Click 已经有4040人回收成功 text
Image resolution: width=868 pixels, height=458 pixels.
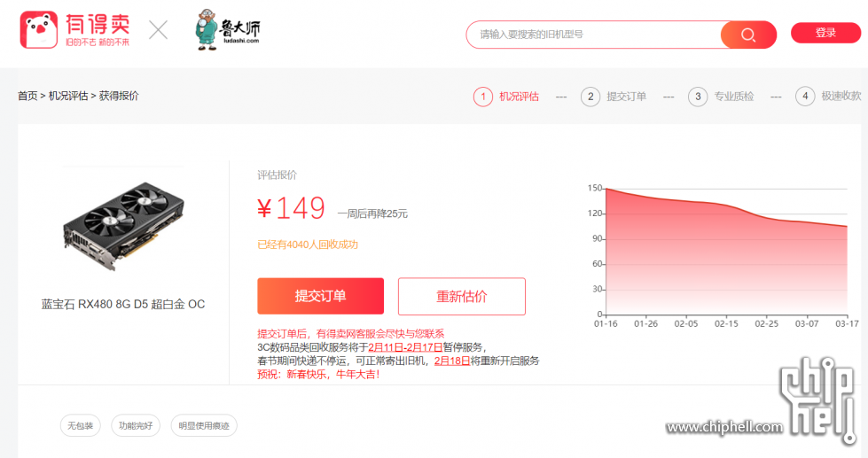[308, 245]
